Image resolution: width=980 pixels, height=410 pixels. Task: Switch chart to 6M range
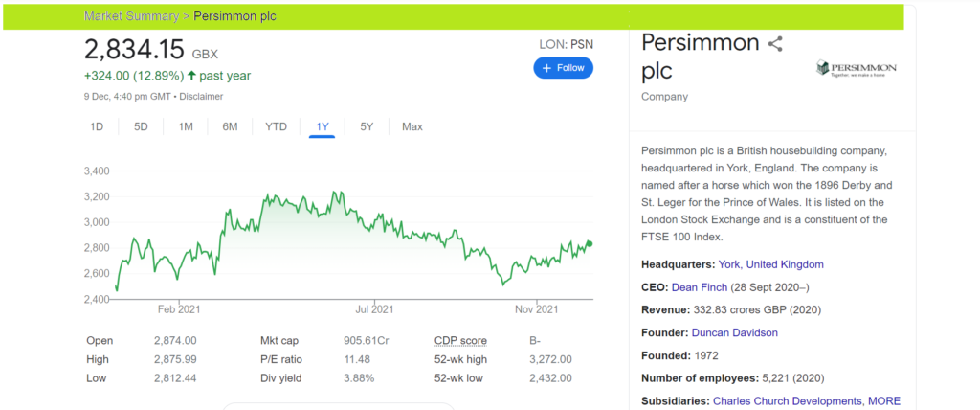tap(230, 126)
